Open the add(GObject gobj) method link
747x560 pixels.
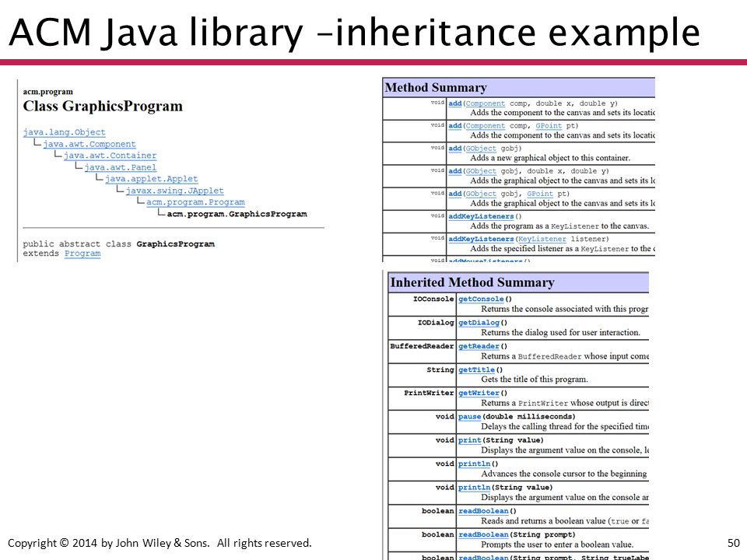[x=455, y=149]
